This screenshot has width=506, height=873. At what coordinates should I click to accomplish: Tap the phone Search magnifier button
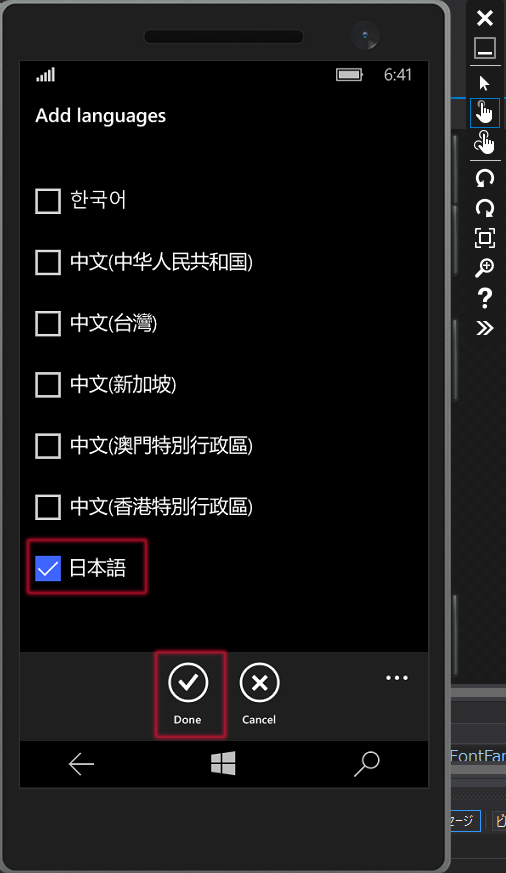point(366,764)
